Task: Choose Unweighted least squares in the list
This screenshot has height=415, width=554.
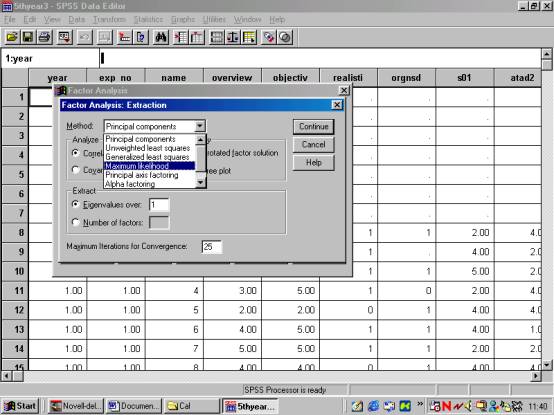Action: [148, 148]
